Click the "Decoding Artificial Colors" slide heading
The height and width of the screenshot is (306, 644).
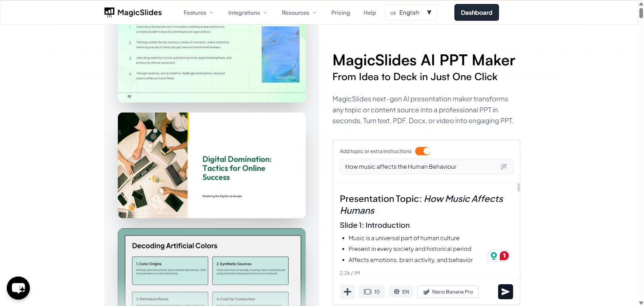(175, 246)
